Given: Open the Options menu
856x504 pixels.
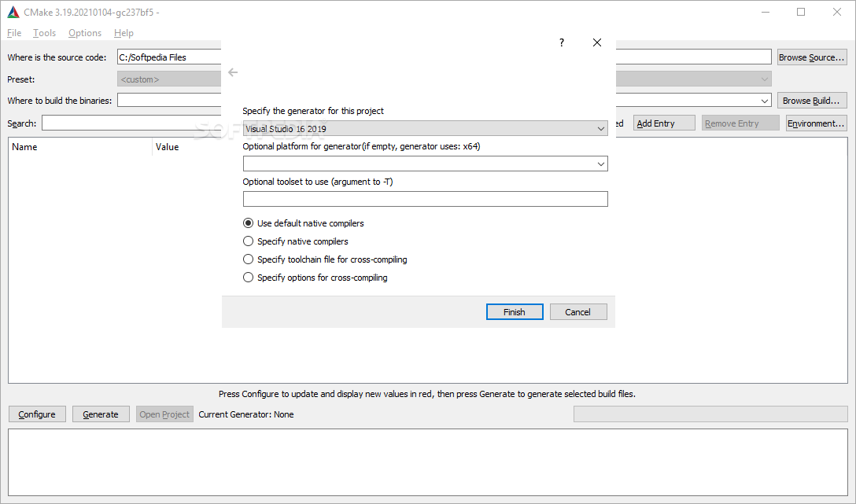Looking at the screenshot, I should 85,33.
